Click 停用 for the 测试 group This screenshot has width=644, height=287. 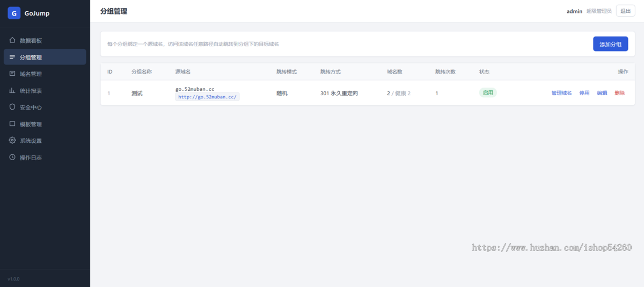click(x=584, y=93)
